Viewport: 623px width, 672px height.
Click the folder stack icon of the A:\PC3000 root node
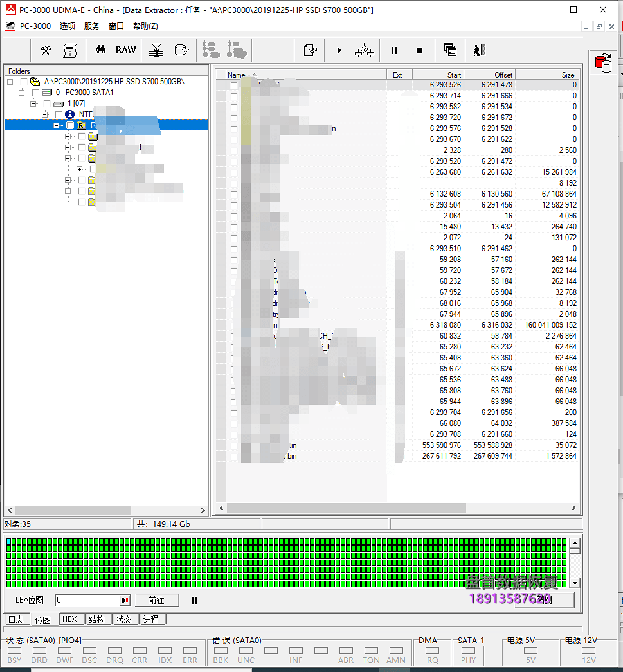(x=35, y=82)
